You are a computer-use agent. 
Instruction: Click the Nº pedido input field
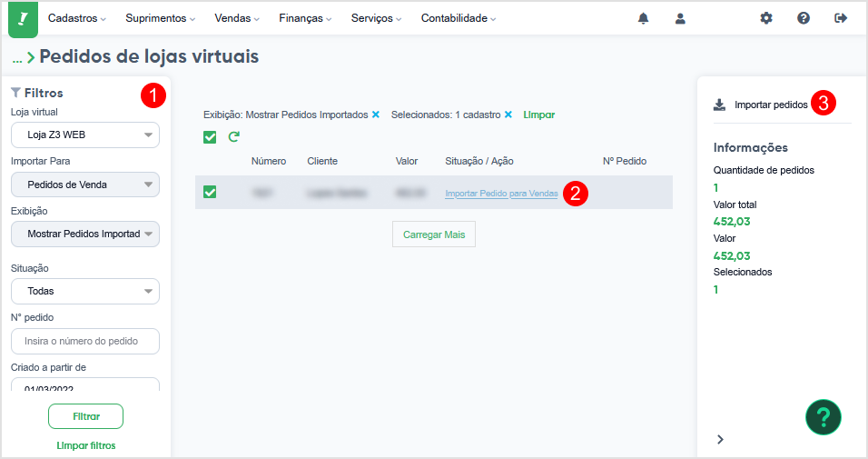click(85, 341)
